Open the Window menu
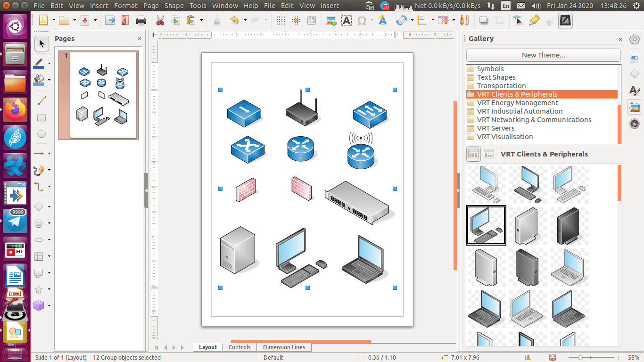The height and width of the screenshot is (362, 644). pyautogui.click(x=225, y=6)
